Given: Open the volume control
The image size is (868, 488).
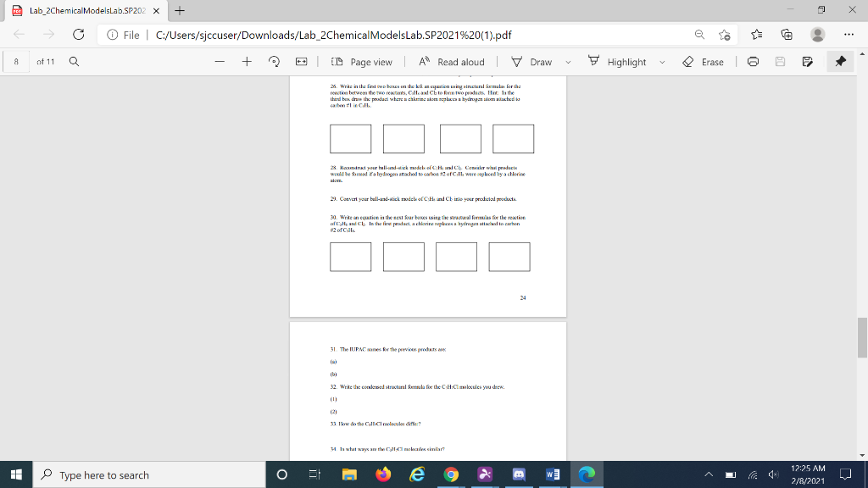Looking at the screenshot, I should [x=774, y=474].
